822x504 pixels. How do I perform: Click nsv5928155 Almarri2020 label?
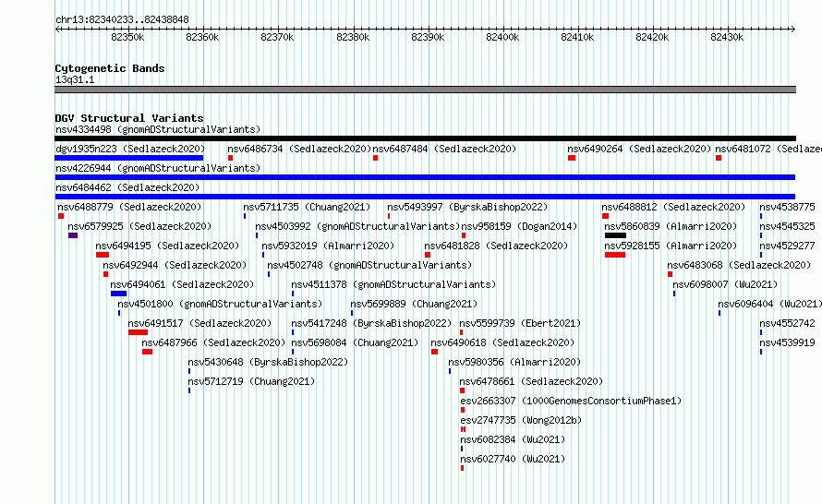(671, 246)
